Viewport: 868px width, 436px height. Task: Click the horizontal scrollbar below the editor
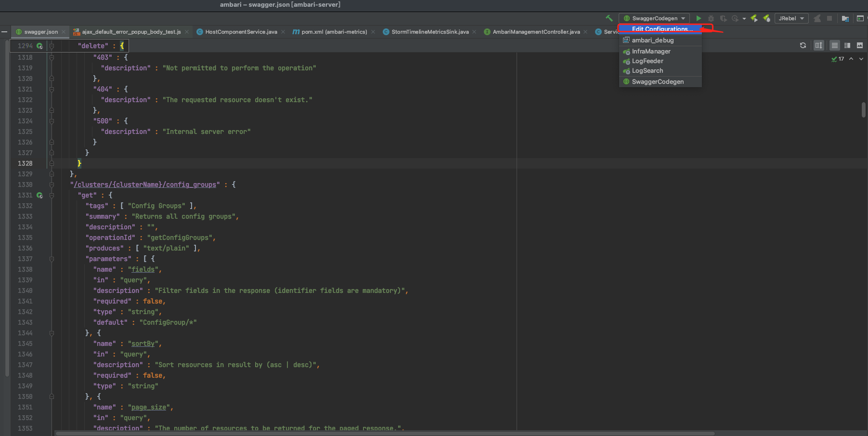click(385, 433)
